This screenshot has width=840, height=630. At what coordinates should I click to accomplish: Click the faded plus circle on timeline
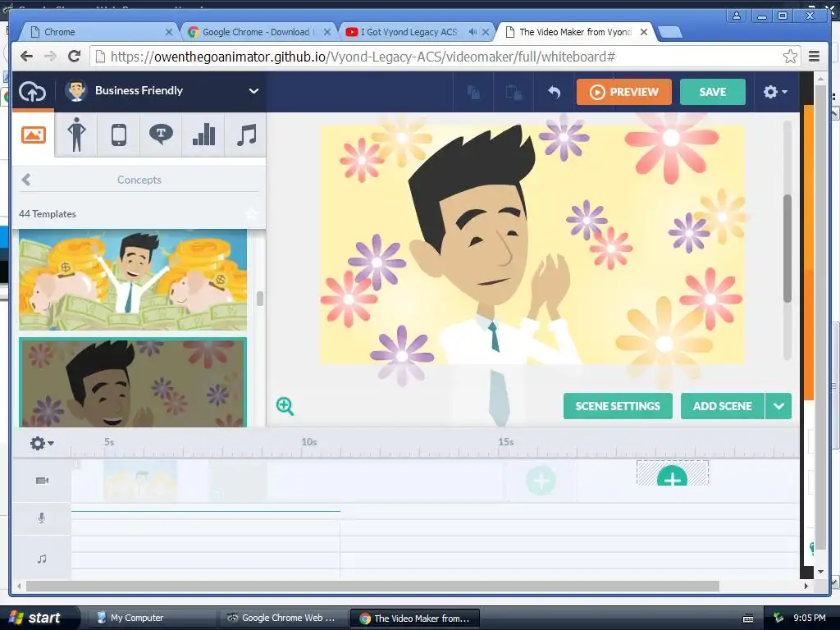tap(541, 481)
